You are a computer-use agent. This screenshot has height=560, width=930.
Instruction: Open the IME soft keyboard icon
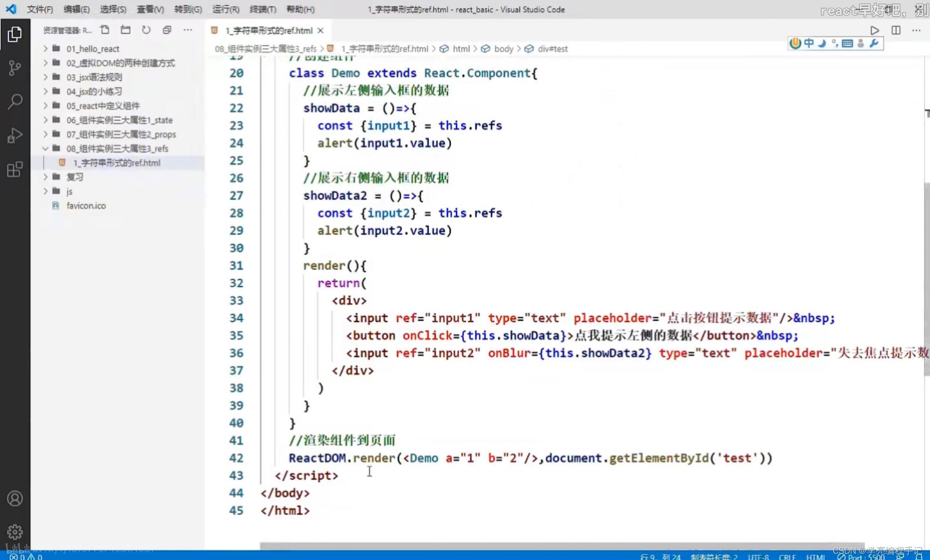click(847, 43)
